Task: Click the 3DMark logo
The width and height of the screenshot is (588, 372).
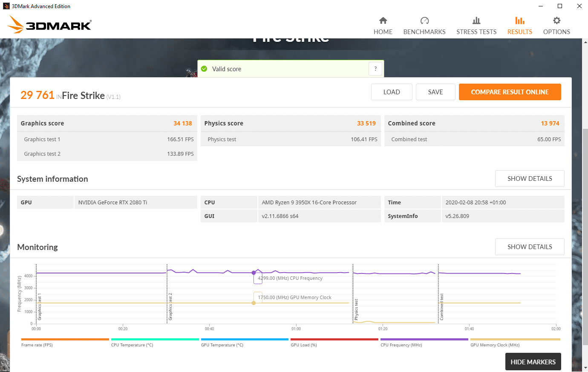Action: (x=49, y=25)
